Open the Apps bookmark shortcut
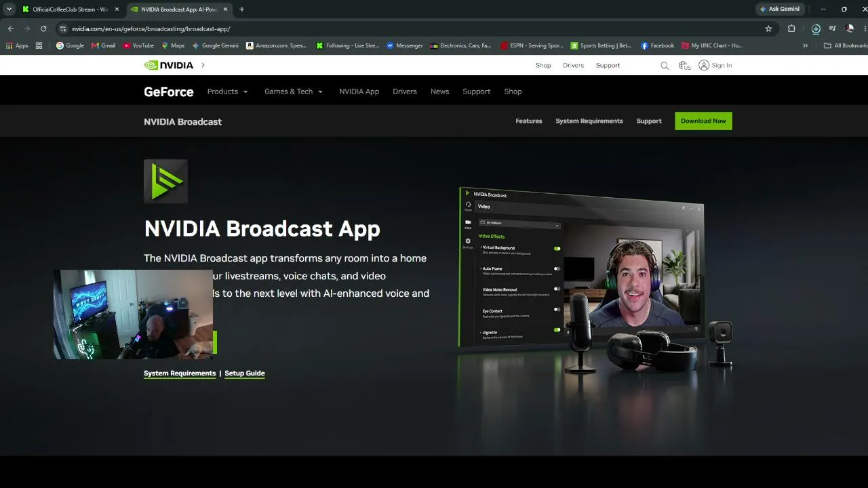The height and width of the screenshot is (488, 868). (17, 45)
